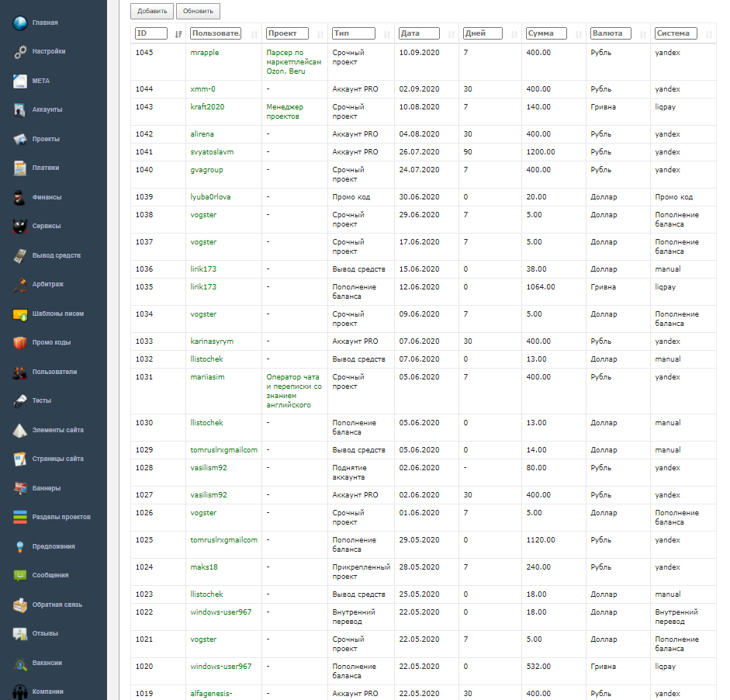Focus the Дата filter field
The image size is (730, 700).
419,33
